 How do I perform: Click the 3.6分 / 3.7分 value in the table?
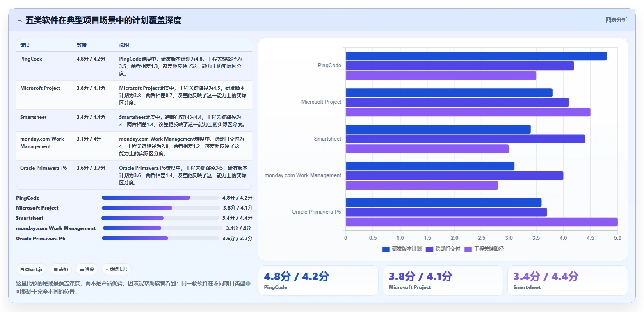[91, 168]
